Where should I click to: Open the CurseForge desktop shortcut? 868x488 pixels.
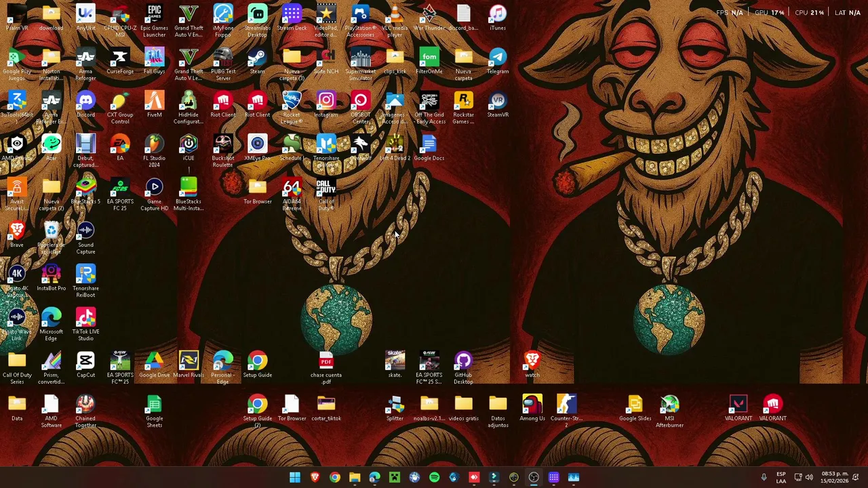(120, 61)
